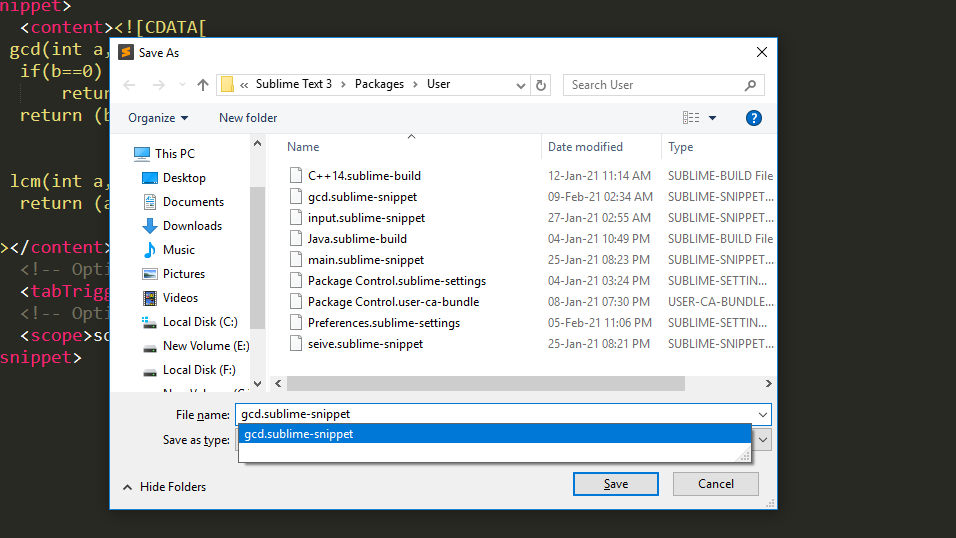This screenshot has width=956, height=538.
Task: Select C++14.sublime-build file
Action: click(364, 176)
